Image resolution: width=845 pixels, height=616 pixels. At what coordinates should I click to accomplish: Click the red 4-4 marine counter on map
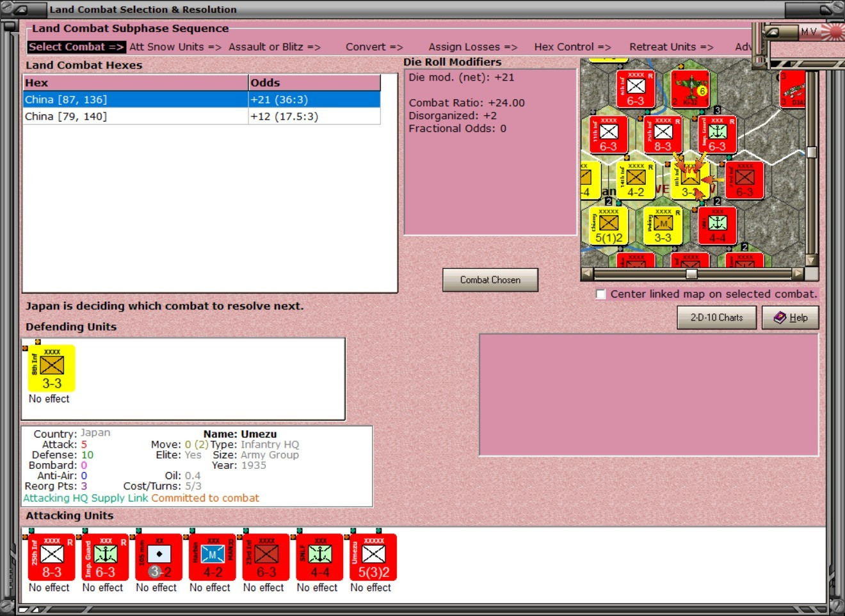click(718, 226)
